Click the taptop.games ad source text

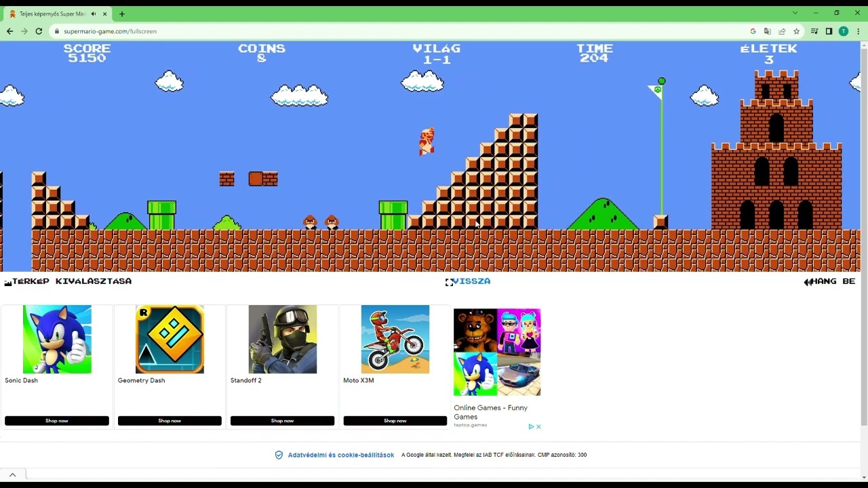[470, 425]
